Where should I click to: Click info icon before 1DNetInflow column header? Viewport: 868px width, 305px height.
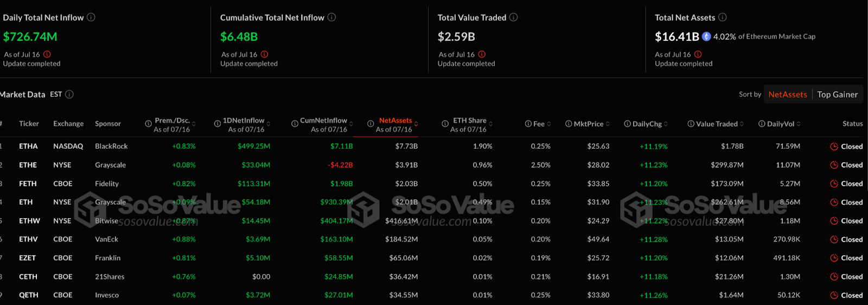[x=218, y=124]
